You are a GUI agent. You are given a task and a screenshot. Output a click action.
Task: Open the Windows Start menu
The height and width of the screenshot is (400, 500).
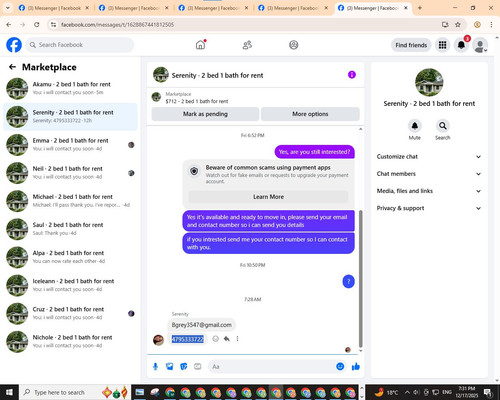pos(9,392)
